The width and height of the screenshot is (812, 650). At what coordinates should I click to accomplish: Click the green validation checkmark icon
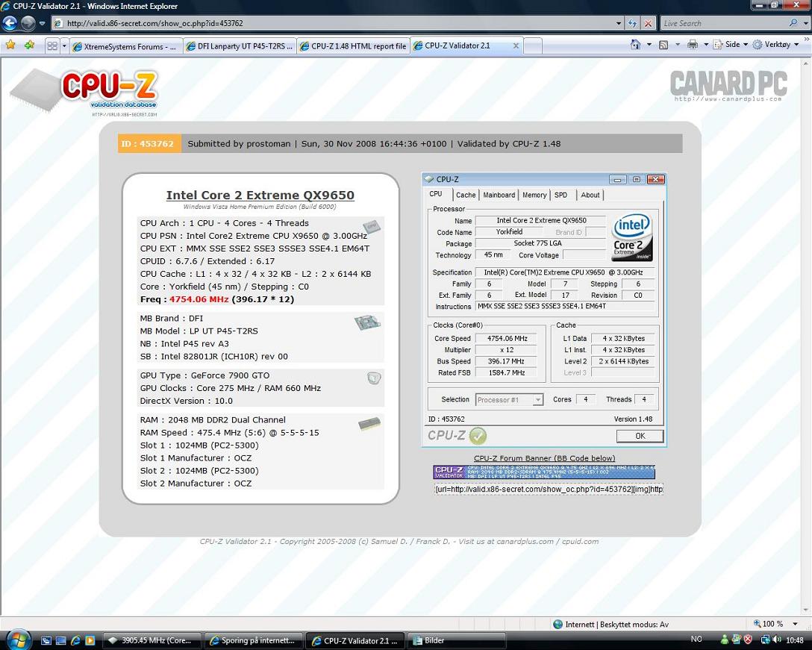tap(478, 436)
